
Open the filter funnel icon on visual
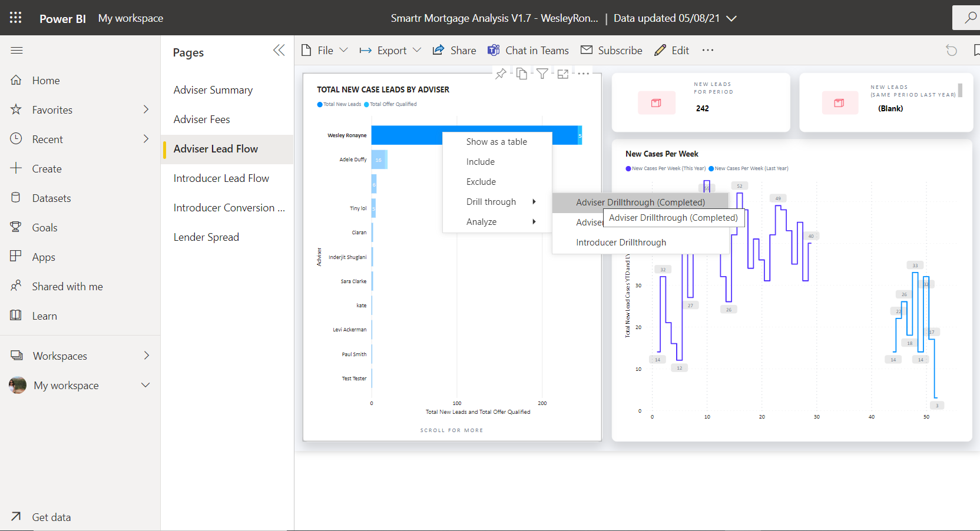(x=542, y=74)
